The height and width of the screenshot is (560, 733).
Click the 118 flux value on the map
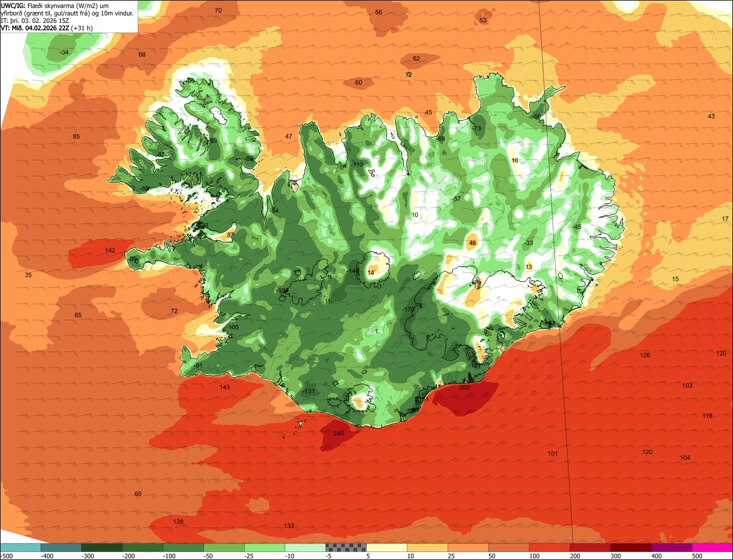tap(707, 416)
